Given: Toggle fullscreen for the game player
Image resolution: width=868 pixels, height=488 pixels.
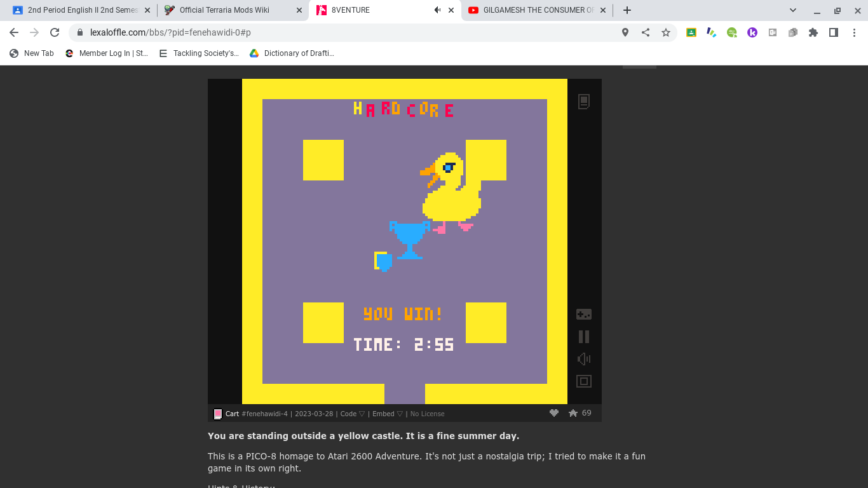Looking at the screenshot, I should pyautogui.click(x=584, y=381).
